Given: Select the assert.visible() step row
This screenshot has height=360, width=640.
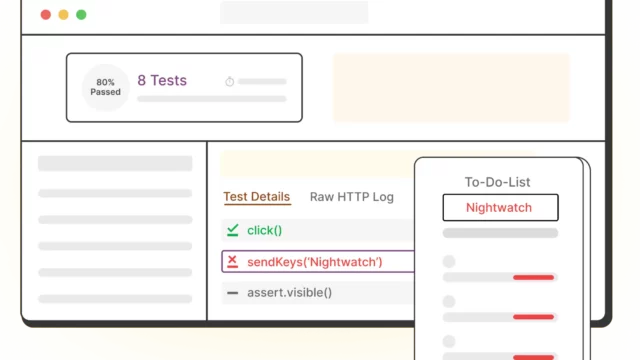Looking at the screenshot, I should coord(318,293).
